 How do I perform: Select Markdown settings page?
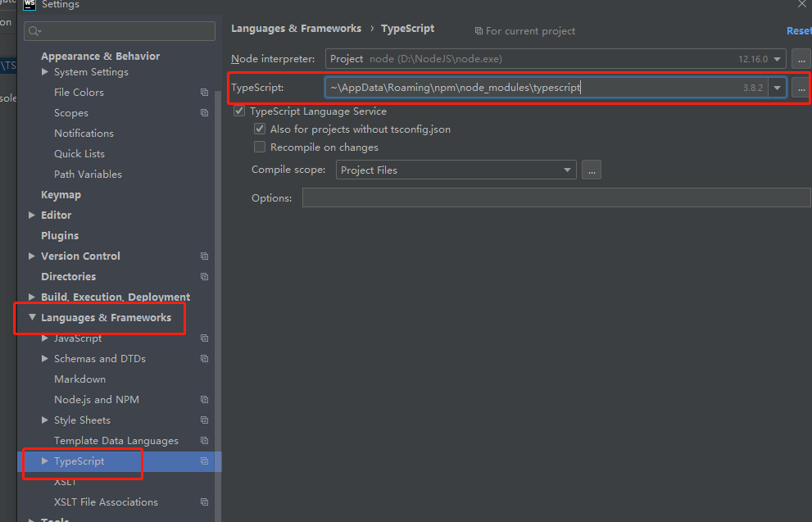point(79,379)
